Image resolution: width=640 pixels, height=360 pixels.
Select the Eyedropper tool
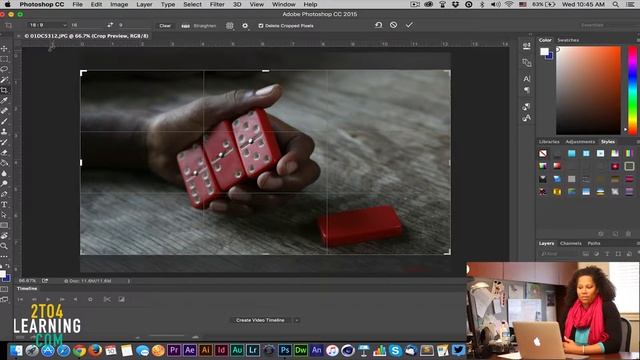pyautogui.click(x=4, y=100)
